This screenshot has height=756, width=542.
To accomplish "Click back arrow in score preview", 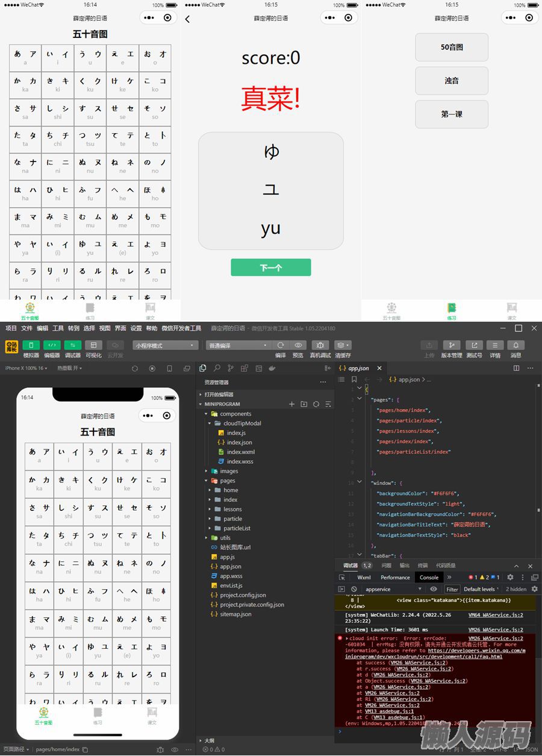I will [x=187, y=19].
